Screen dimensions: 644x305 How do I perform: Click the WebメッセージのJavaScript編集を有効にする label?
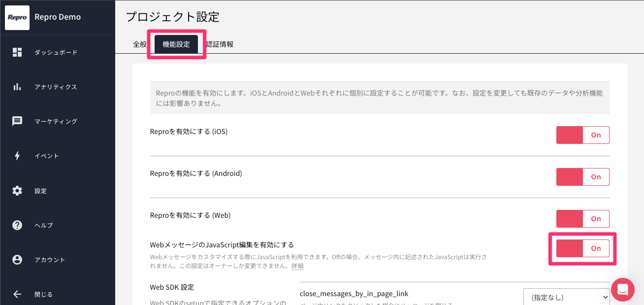point(222,244)
